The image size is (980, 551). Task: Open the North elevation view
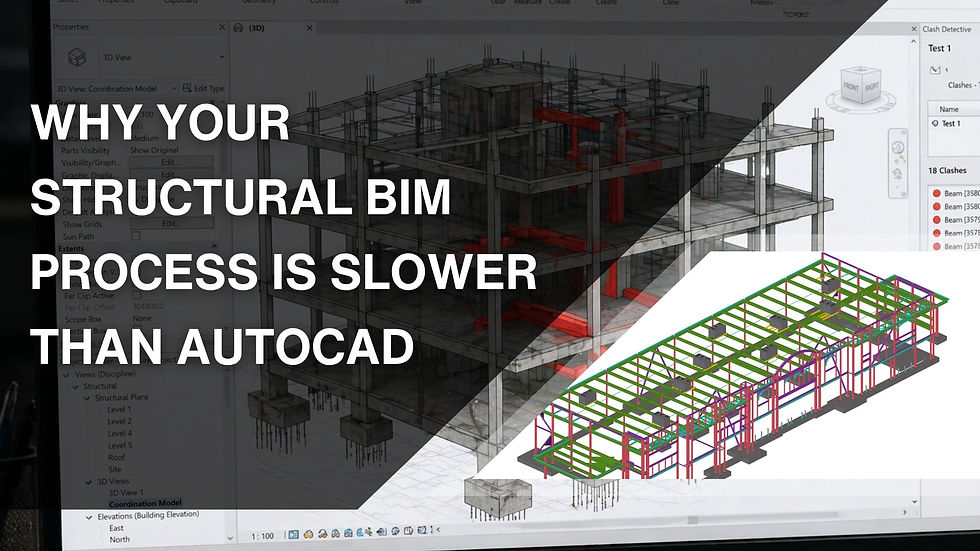(119, 540)
